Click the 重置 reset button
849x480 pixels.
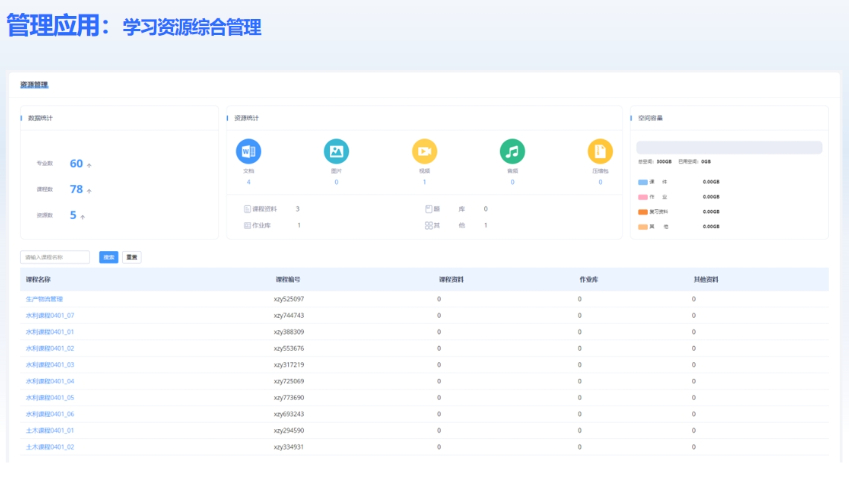click(x=131, y=257)
